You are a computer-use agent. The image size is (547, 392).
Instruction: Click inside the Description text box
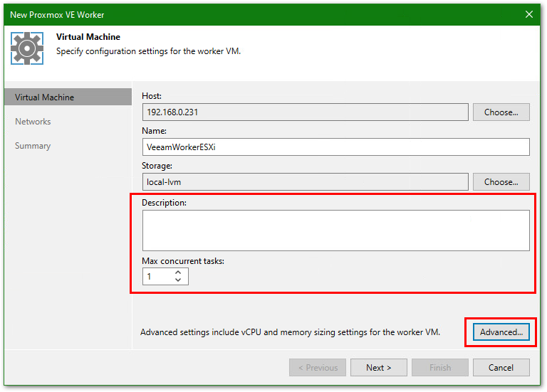pos(335,230)
